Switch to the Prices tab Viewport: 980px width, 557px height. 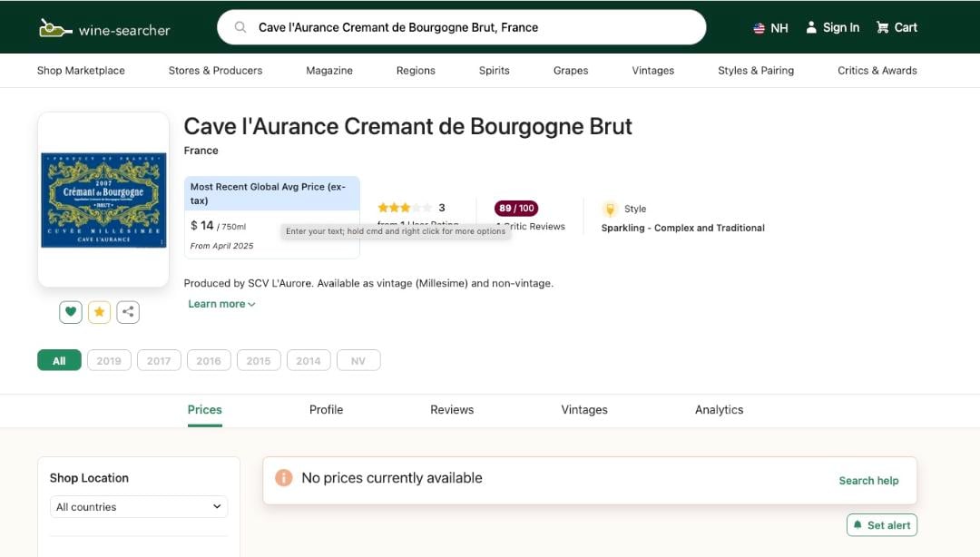point(205,410)
